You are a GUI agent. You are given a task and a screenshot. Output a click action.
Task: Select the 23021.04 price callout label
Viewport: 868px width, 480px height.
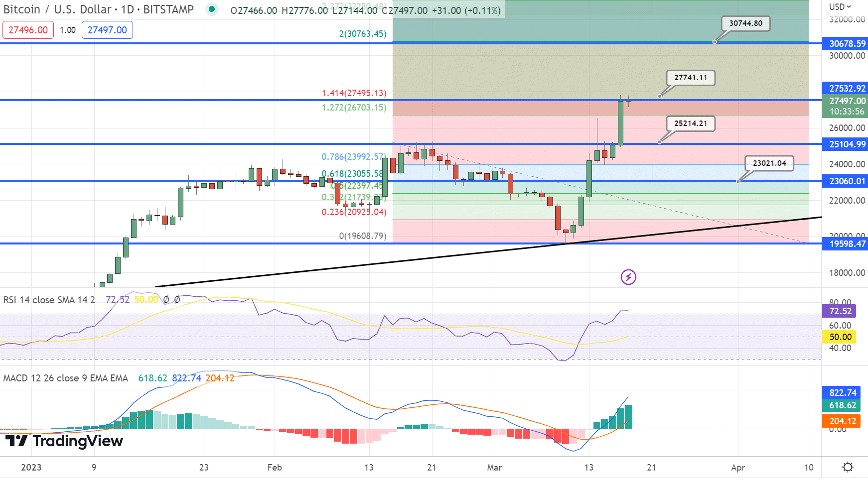[769, 163]
